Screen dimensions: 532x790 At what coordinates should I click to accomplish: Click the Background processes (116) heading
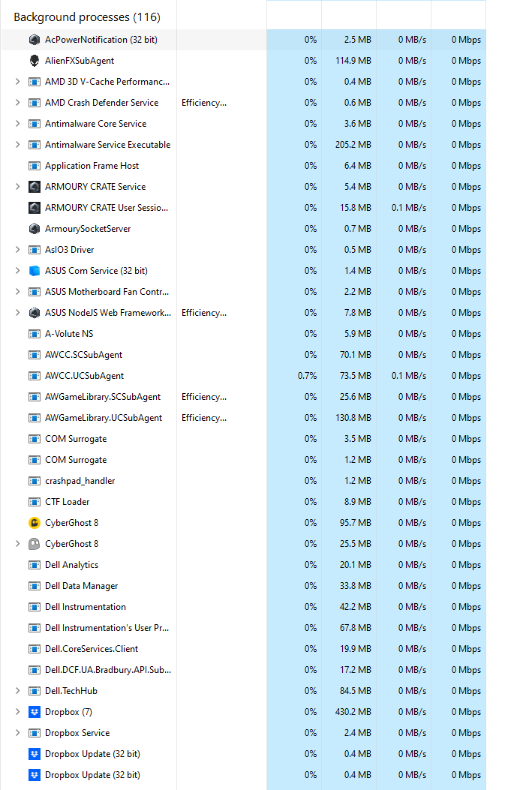coord(86,17)
